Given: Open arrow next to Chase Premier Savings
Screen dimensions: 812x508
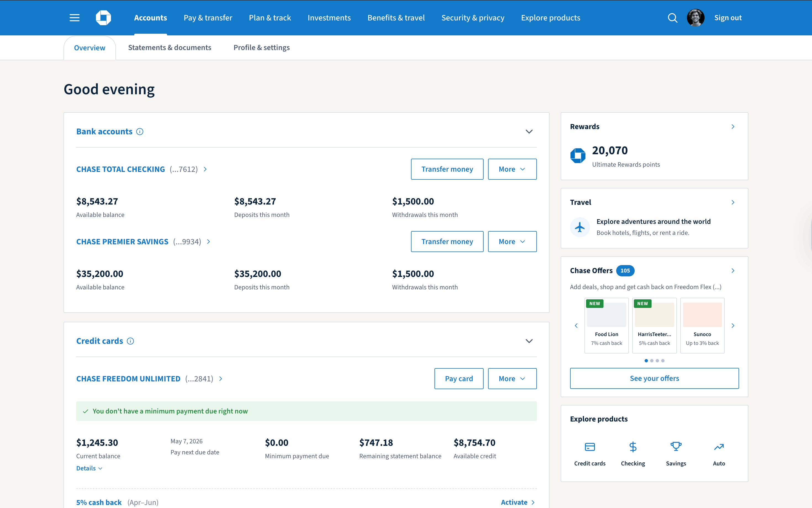Looking at the screenshot, I should (x=209, y=242).
